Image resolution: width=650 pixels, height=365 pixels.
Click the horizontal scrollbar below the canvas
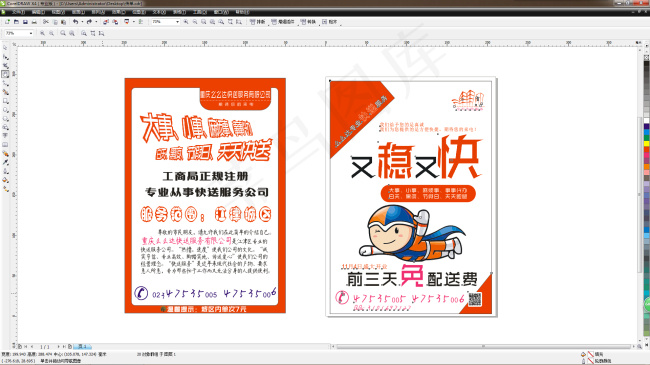pos(483,346)
